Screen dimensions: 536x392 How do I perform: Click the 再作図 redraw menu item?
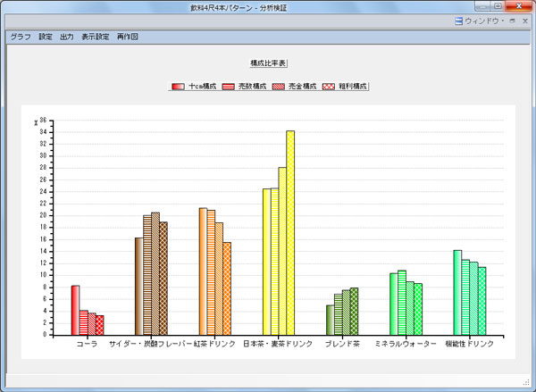(x=127, y=37)
